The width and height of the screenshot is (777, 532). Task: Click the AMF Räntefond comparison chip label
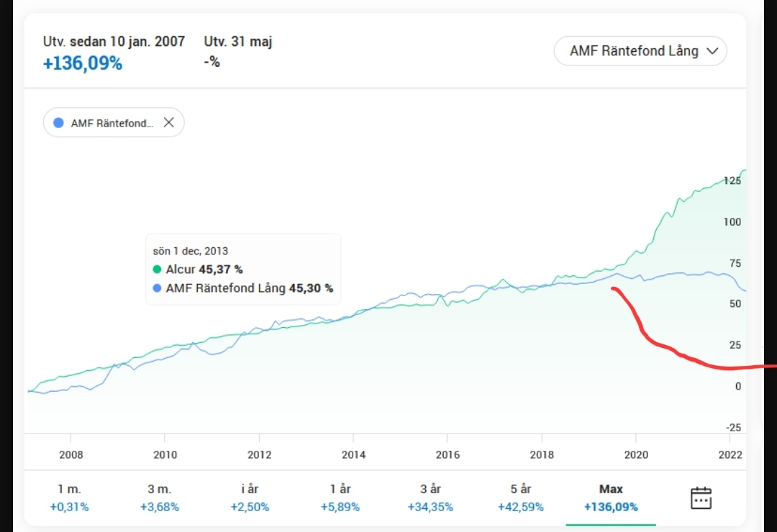click(112, 123)
